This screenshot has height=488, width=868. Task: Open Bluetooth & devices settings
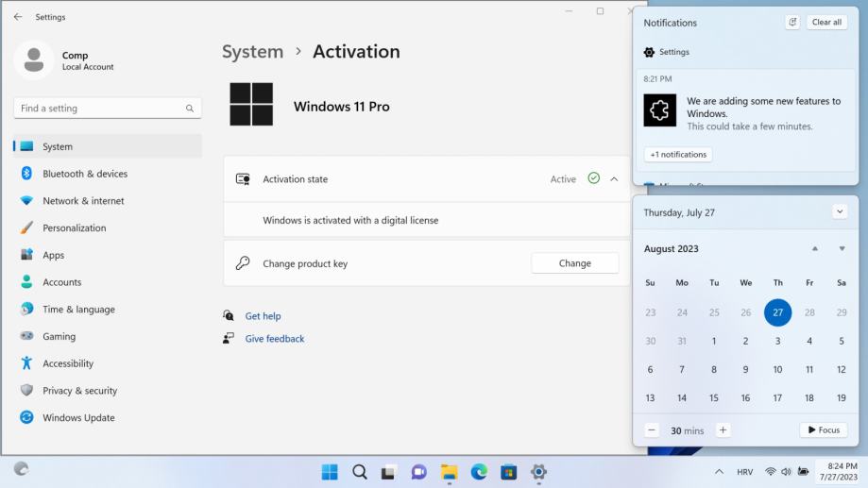click(x=85, y=174)
